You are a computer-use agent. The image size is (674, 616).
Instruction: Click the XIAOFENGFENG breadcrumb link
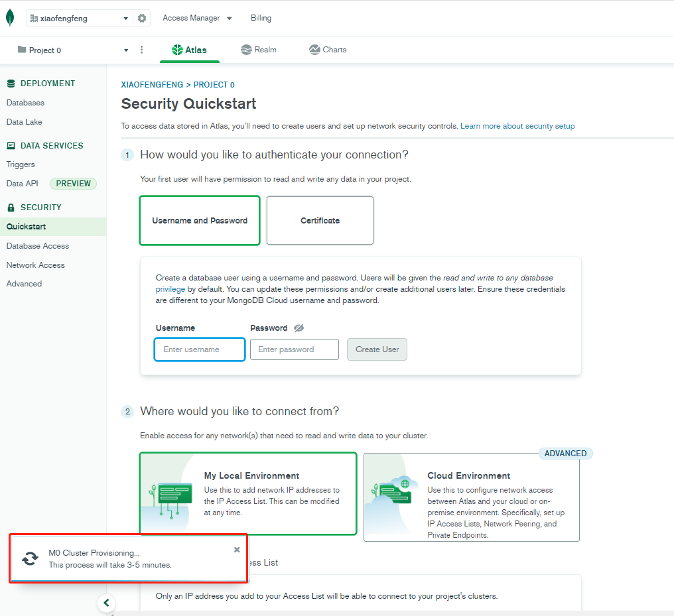coord(152,85)
